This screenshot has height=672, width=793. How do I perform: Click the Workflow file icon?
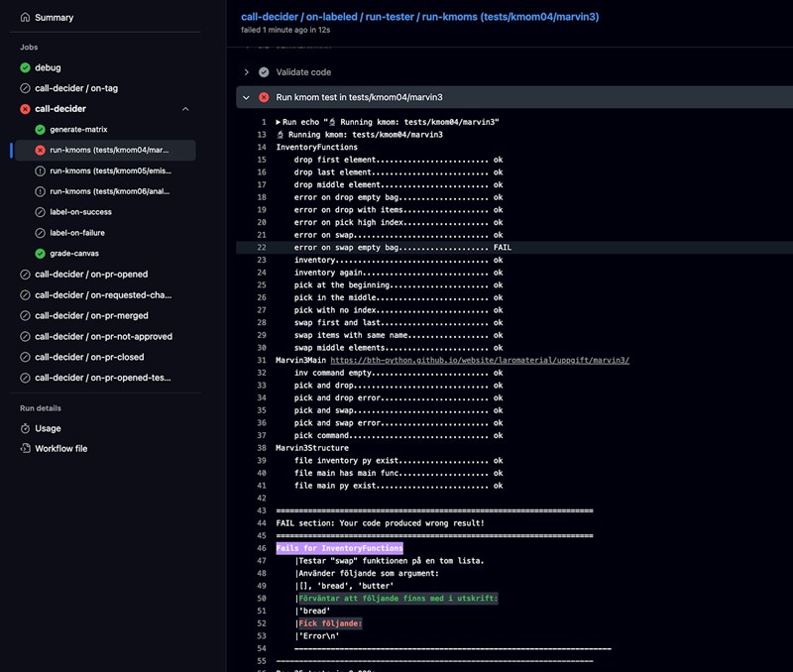26,449
